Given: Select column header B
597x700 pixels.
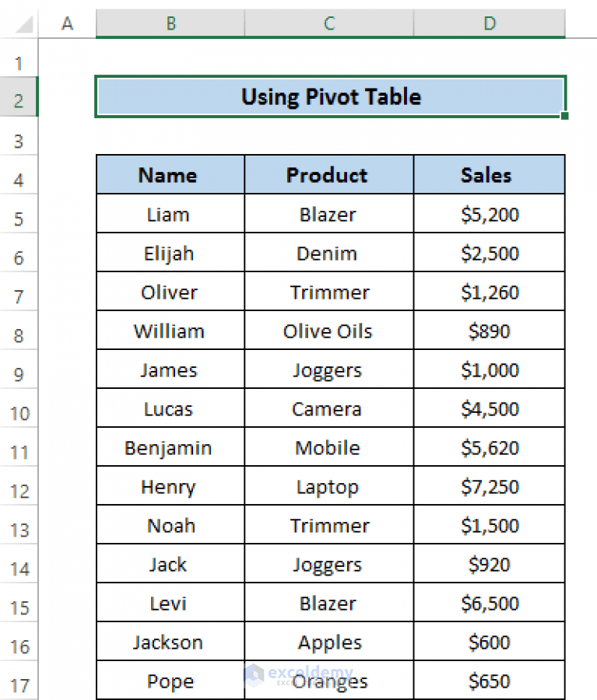Looking at the screenshot, I should (x=170, y=23).
